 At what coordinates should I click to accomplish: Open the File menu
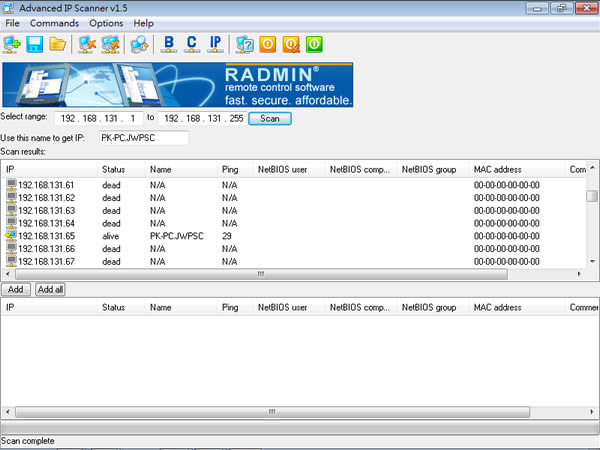12,23
